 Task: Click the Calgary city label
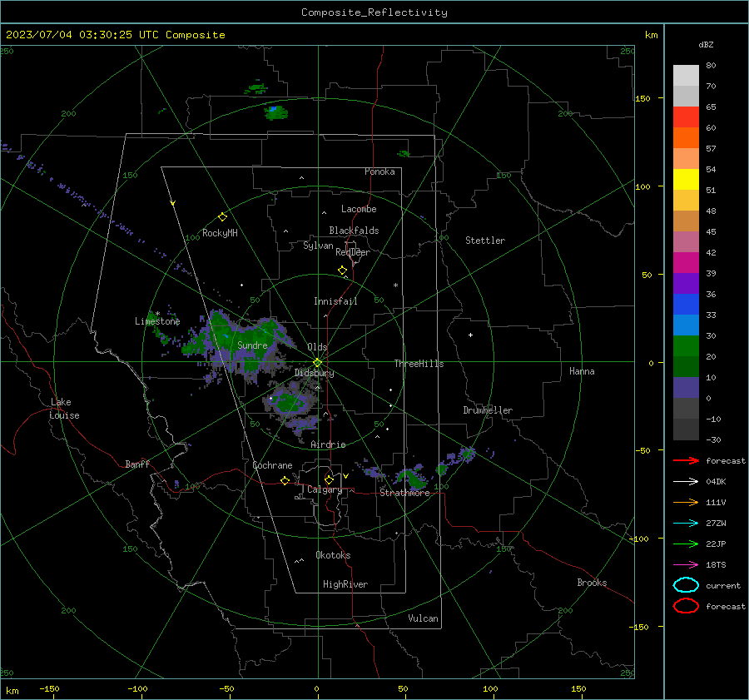point(325,489)
